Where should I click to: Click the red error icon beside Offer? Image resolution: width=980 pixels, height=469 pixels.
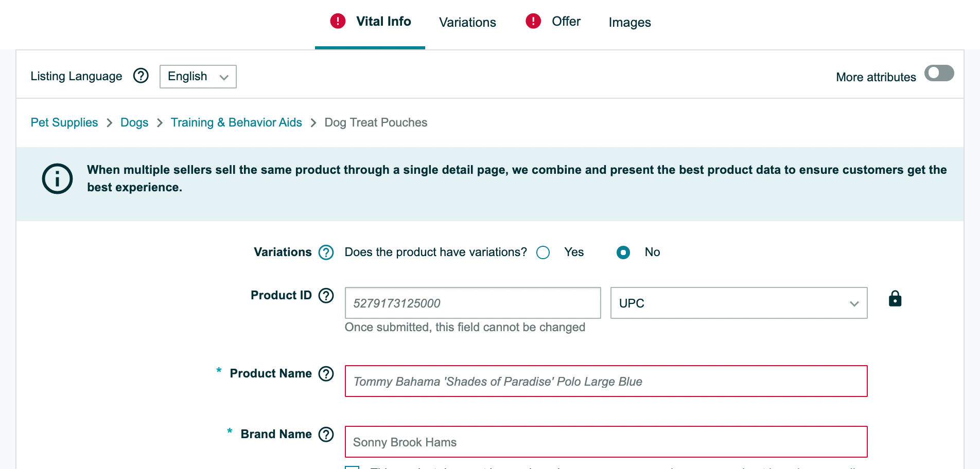click(x=533, y=21)
